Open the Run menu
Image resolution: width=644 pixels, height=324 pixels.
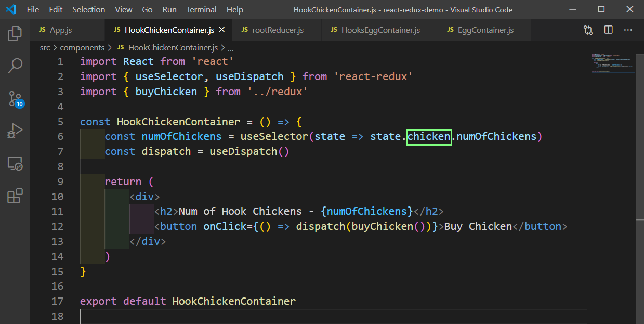click(x=169, y=9)
